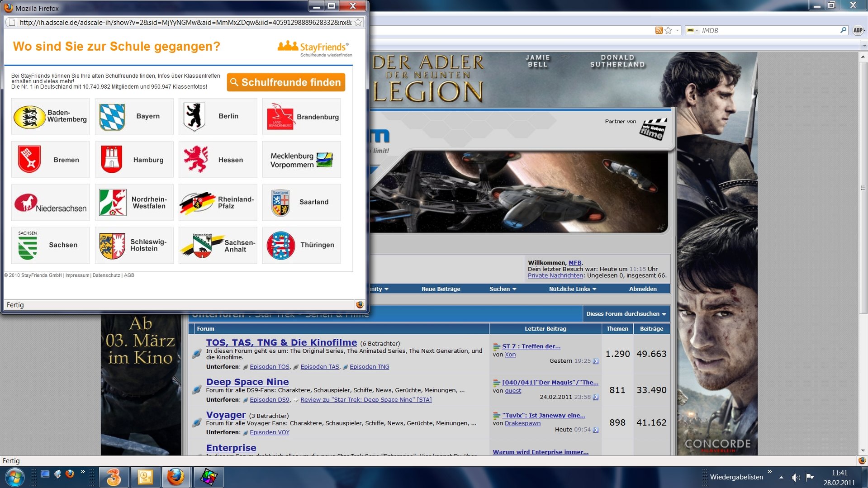The height and width of the screenshot is (488, 868).
Task: Expand the Suchen dropdown menu
Action: [503, 289]
